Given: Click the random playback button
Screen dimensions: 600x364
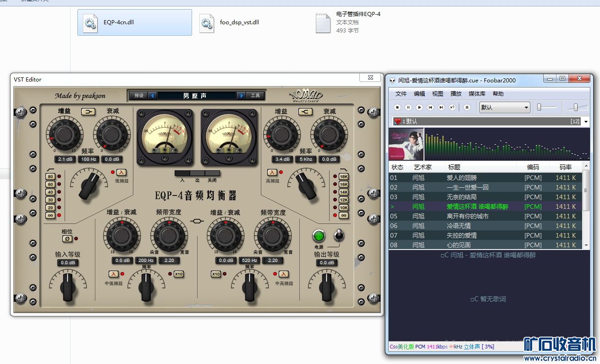Looking at the screenshot, I should [452, 108].
